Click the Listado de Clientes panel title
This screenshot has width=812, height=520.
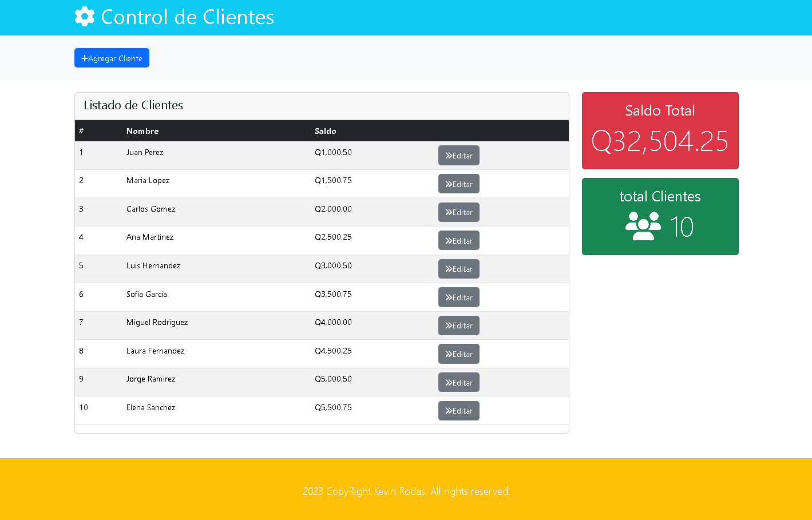[x=133, y=105]
